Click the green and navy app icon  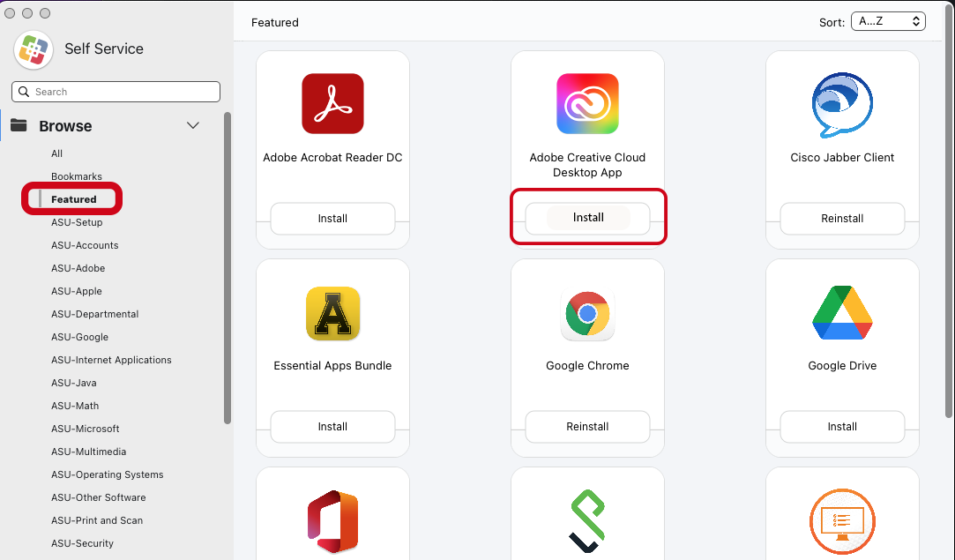pos(587,521)
